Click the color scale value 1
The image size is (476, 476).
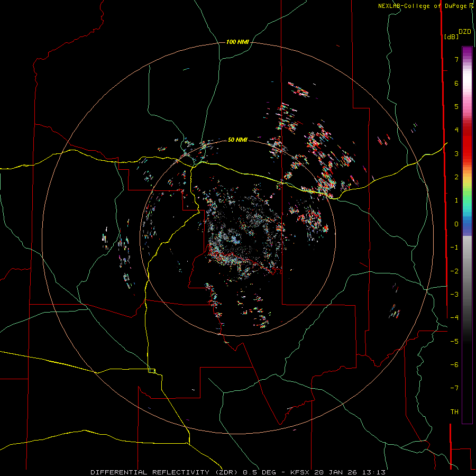(x=456, y=200)
